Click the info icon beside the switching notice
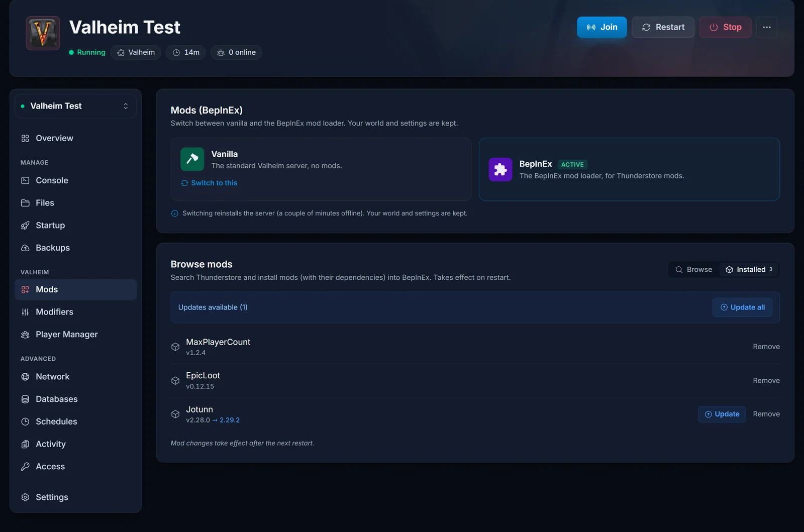 click(x=175, y=214)
